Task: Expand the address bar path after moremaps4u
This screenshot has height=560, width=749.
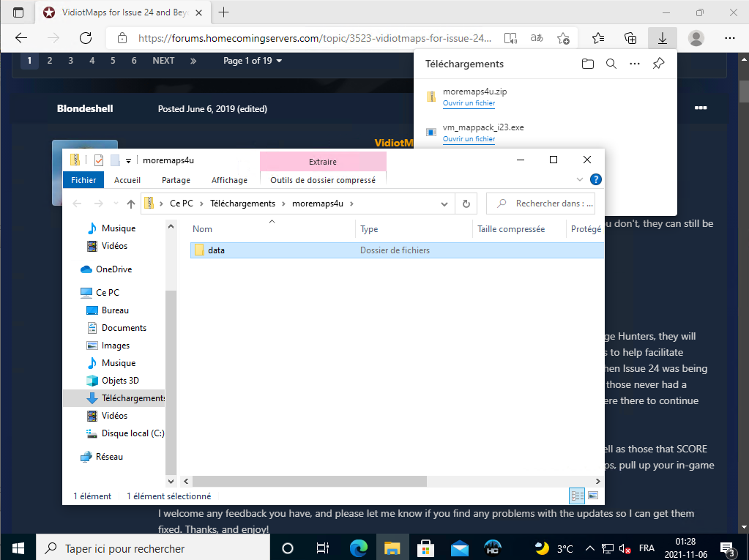Action: click(x=351, y=204)
